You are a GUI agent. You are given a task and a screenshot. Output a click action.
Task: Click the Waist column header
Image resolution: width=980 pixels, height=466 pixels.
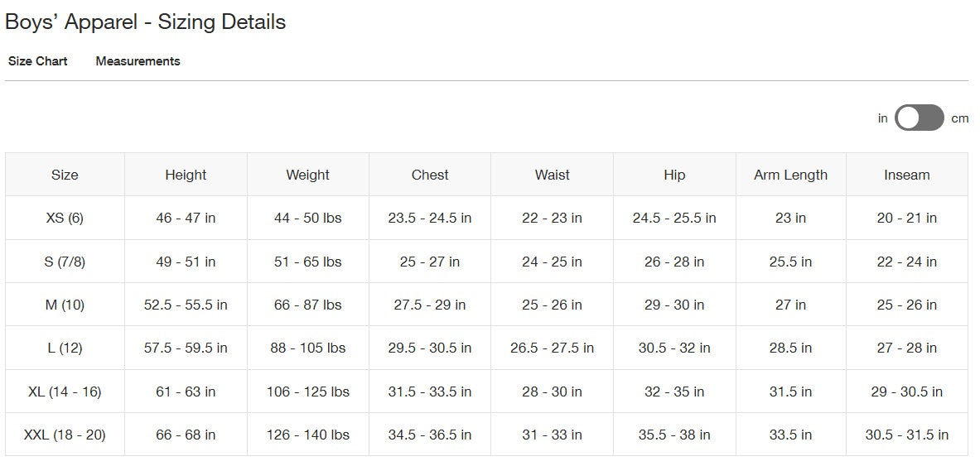point(553,175)
